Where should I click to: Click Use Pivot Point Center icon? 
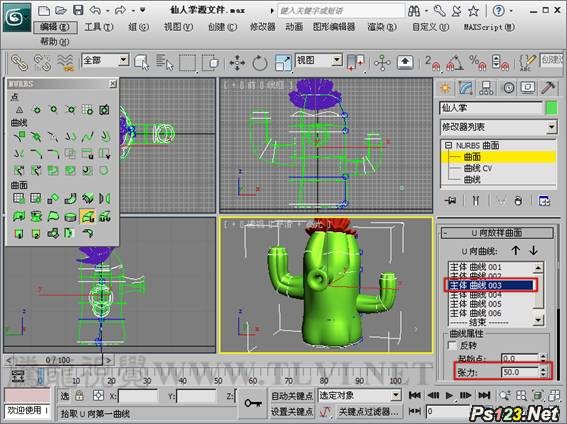point(355,62)
